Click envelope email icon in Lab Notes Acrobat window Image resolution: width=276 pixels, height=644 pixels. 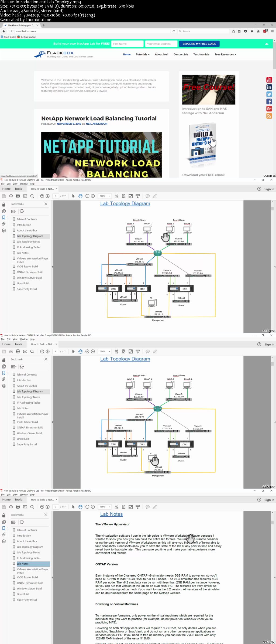click(25, 507)
